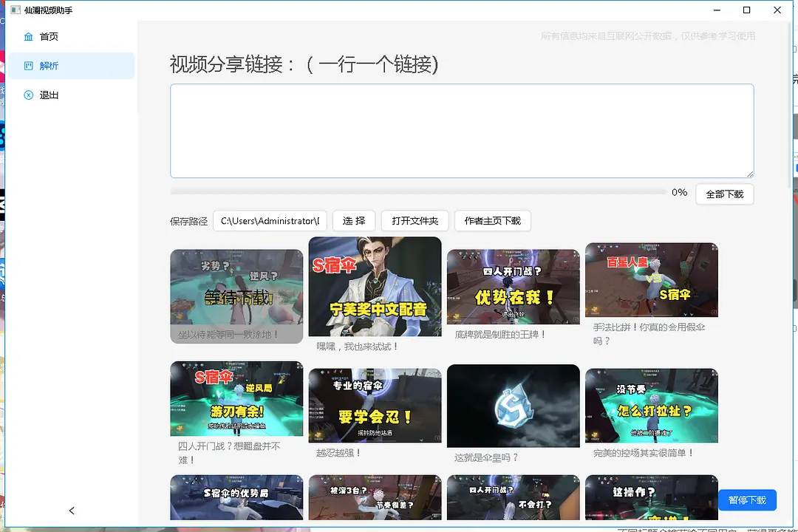Minimize the 仙湄视频助手 window
Screen dimensions: 798x532
coord(717,10)
